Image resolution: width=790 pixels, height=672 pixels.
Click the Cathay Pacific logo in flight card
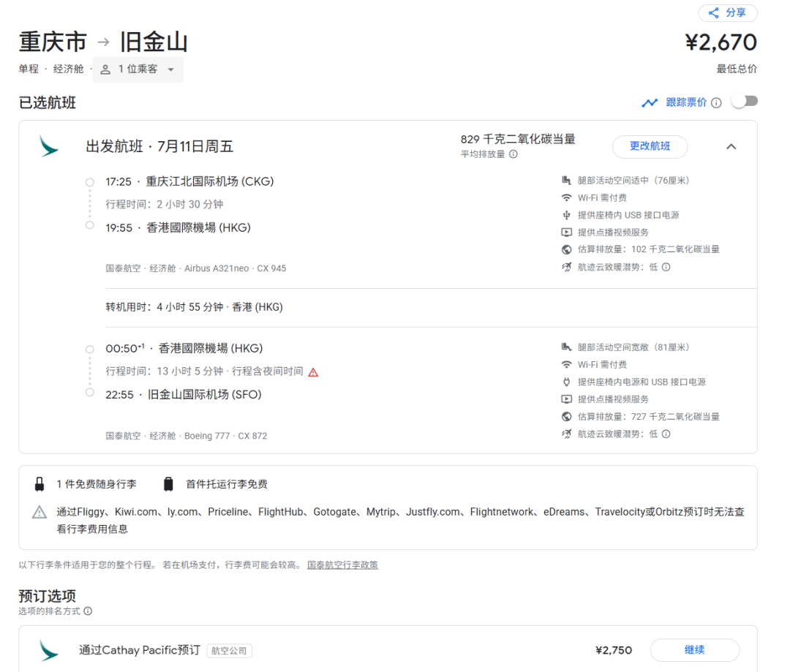(49, 146)
